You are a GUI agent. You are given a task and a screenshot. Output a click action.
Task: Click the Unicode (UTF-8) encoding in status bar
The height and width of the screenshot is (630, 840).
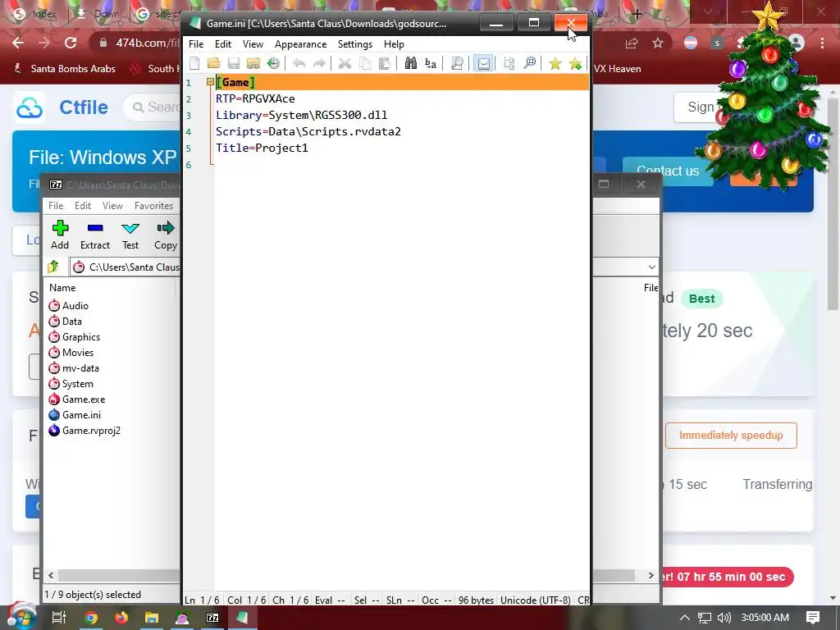[535, 600]
